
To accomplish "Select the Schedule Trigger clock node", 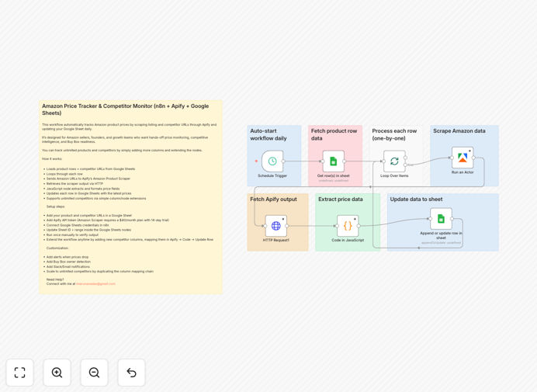I will click(x=272, y=161).
